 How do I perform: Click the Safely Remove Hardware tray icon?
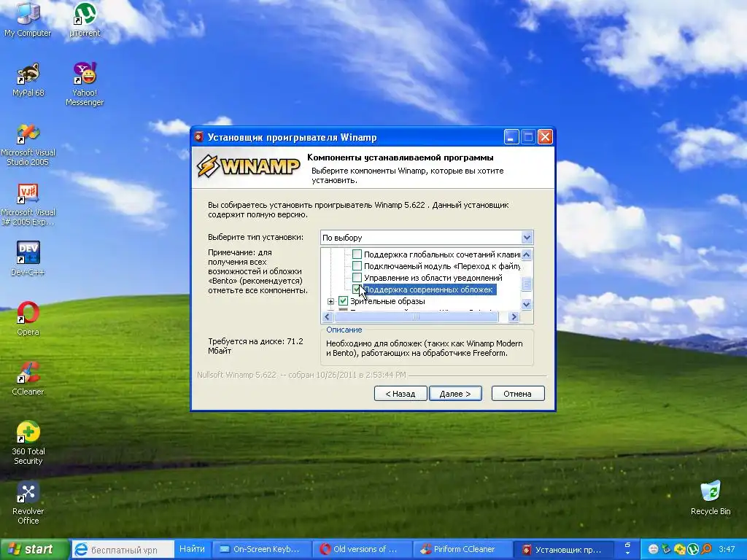point(667,549)
